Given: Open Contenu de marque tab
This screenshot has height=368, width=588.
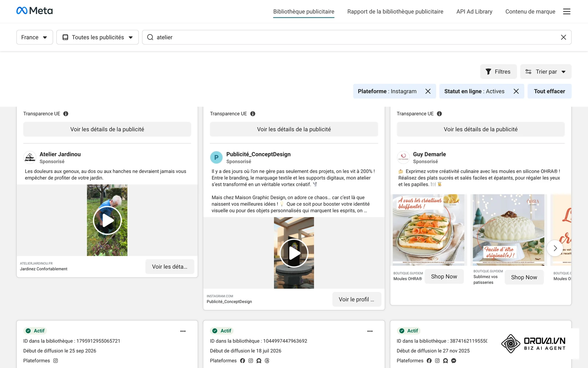Looking at the screenshot, I should pos(530,11).
